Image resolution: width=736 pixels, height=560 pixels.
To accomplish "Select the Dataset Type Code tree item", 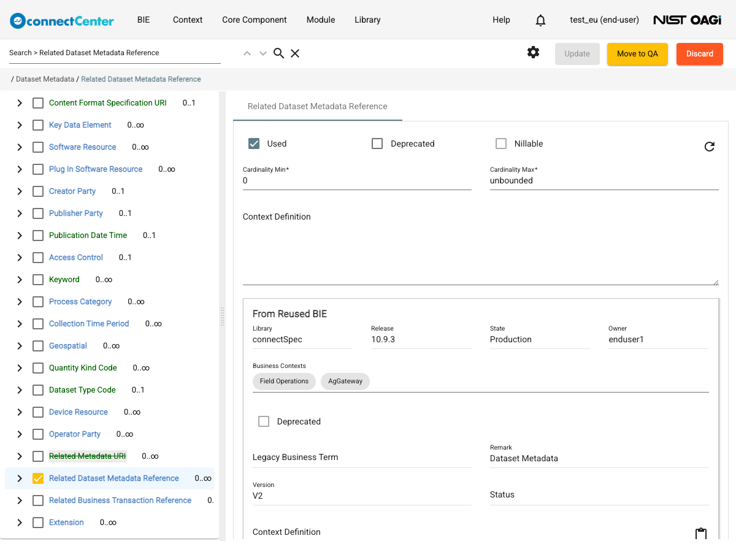I will tap(82, 390).
